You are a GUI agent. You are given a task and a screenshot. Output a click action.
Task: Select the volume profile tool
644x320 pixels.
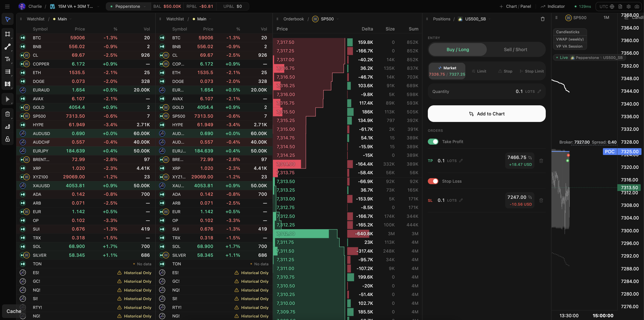[x=8, y=99]
